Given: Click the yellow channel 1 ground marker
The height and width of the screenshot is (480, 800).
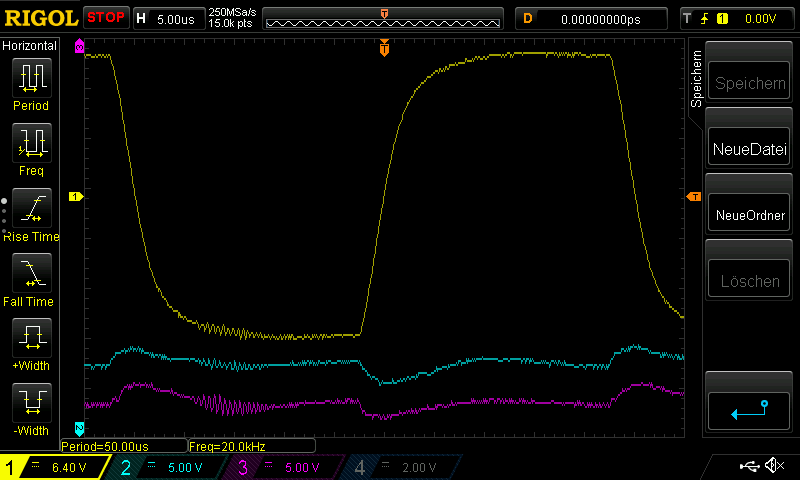Looking at the screenshot, I should coord(76,196).
